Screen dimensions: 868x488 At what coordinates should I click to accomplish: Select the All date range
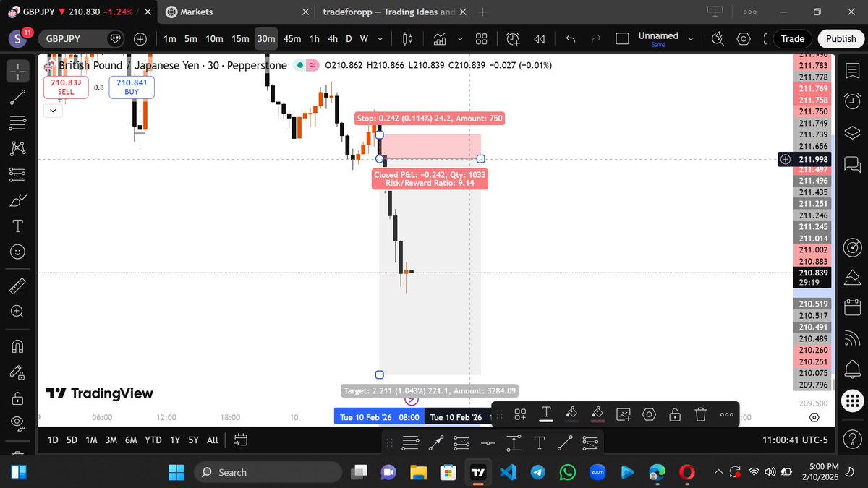pyautogui.click(x=212, y=440)
